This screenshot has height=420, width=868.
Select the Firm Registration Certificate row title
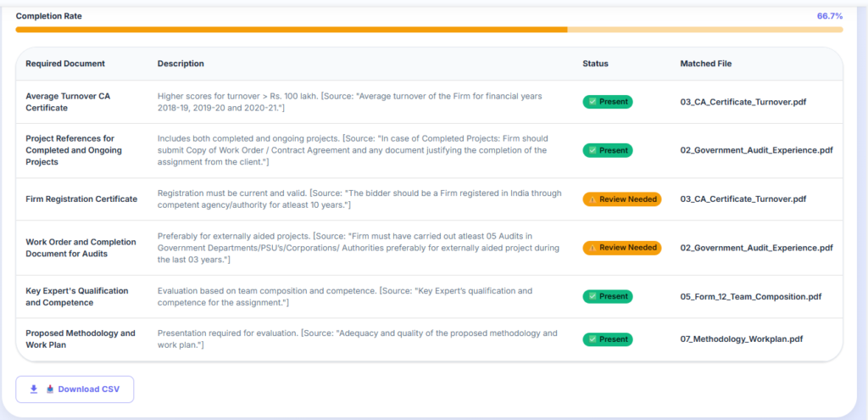tap(81, 199)
